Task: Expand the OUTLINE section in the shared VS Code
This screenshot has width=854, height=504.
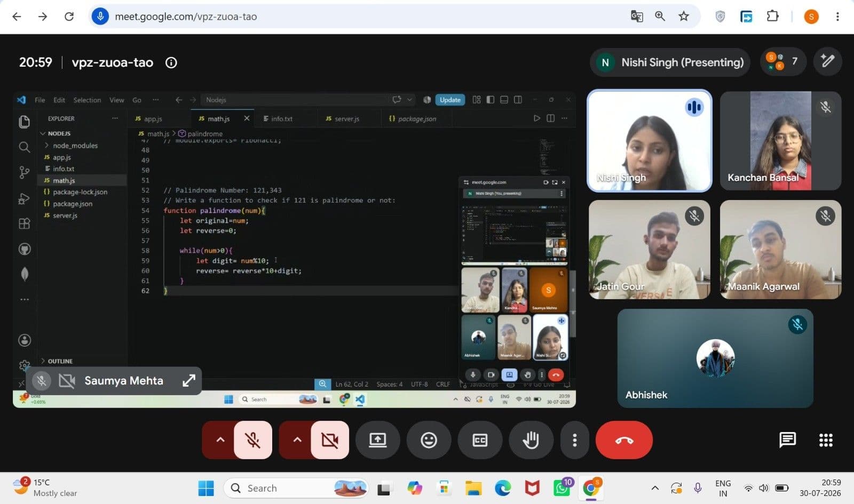Action: pyautogui.click(x=60, y=361)
